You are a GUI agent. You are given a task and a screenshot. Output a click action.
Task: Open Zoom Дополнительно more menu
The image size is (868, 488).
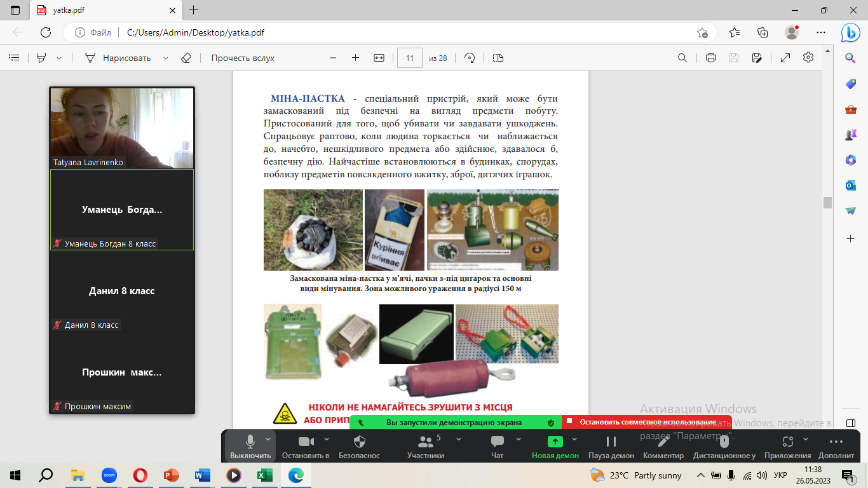tap(836, 445)
